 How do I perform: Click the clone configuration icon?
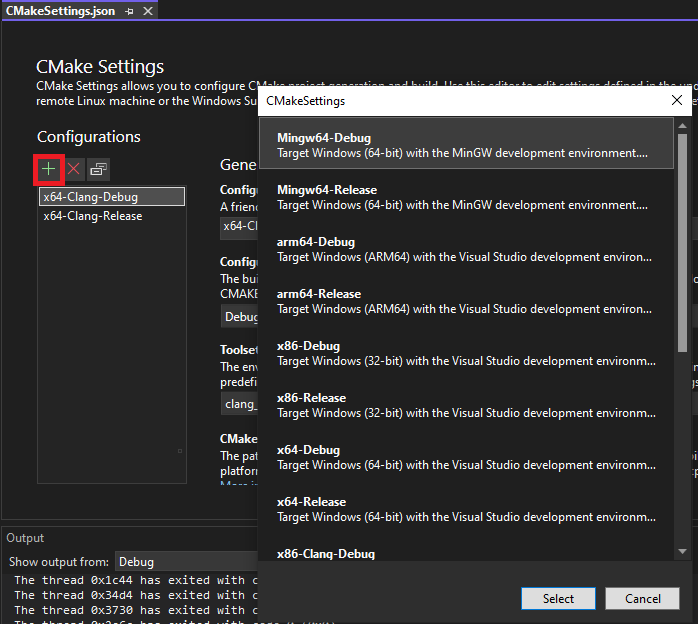(98, 169)
